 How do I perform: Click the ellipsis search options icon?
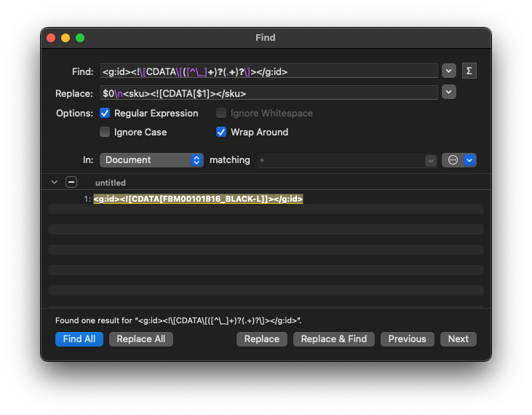click(x=453, y=160)
